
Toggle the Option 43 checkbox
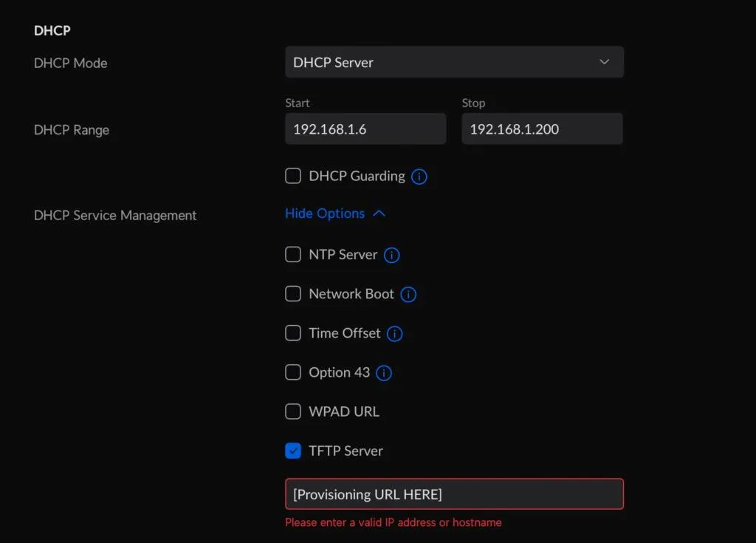pos(293,372)
